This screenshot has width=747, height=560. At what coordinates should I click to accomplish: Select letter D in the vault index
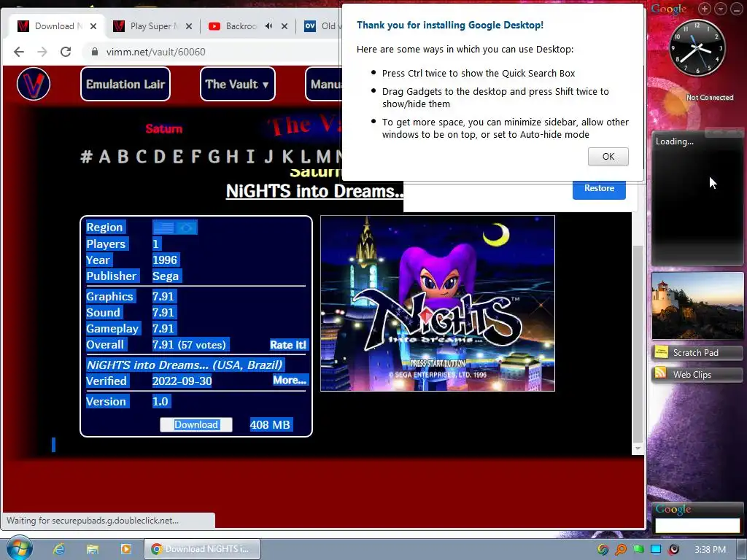[x=160, y=156]
